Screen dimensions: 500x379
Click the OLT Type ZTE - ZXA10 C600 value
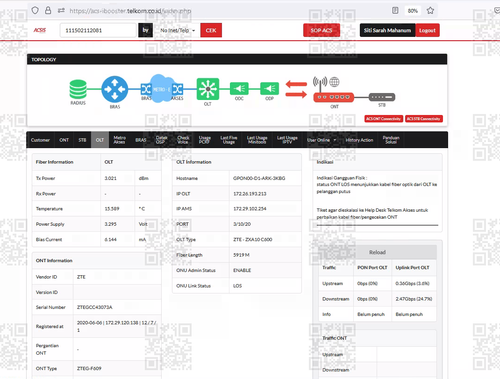[253, 239]
